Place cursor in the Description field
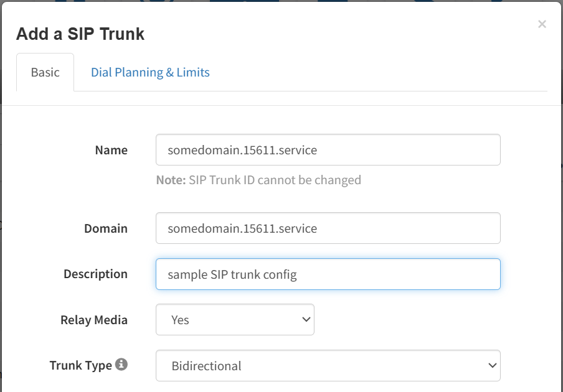Screen dimensions: 563x392 click(328, 274)
